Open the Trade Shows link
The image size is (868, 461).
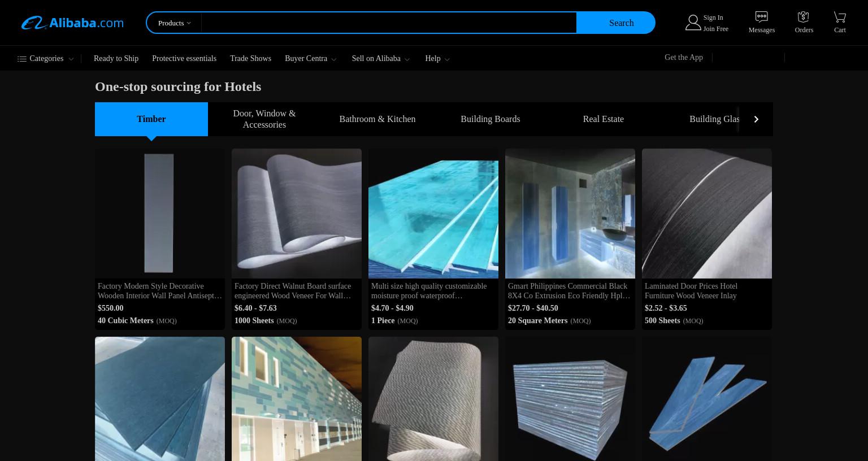250,59
